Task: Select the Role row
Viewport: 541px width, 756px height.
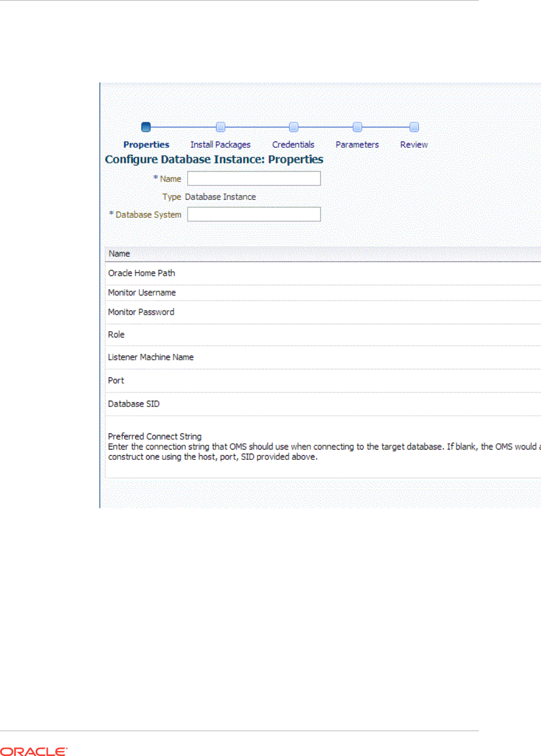Action: pyautogui.click(x=323, y=335)
